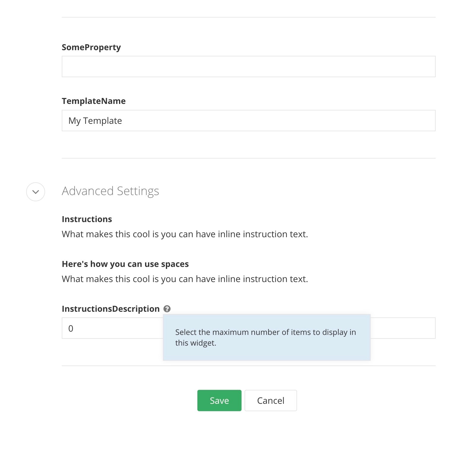Click the SomeProperty label
This screenshot has width=476, height=459.
91,48
